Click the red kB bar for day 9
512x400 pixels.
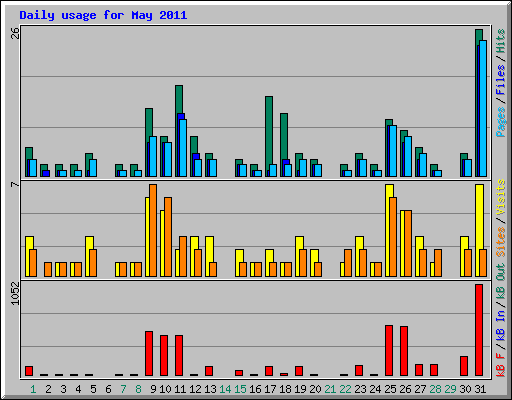149,353
